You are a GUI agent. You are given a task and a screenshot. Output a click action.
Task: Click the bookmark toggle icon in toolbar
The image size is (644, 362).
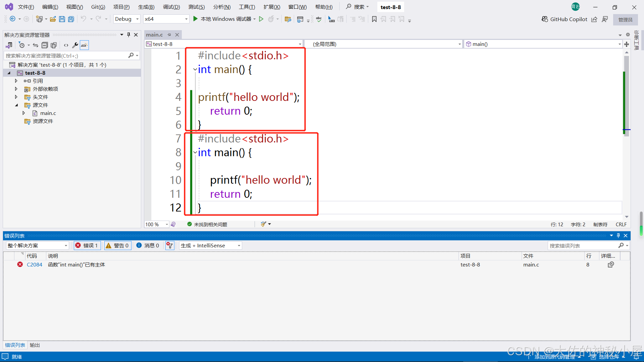[x=374, y=19]
